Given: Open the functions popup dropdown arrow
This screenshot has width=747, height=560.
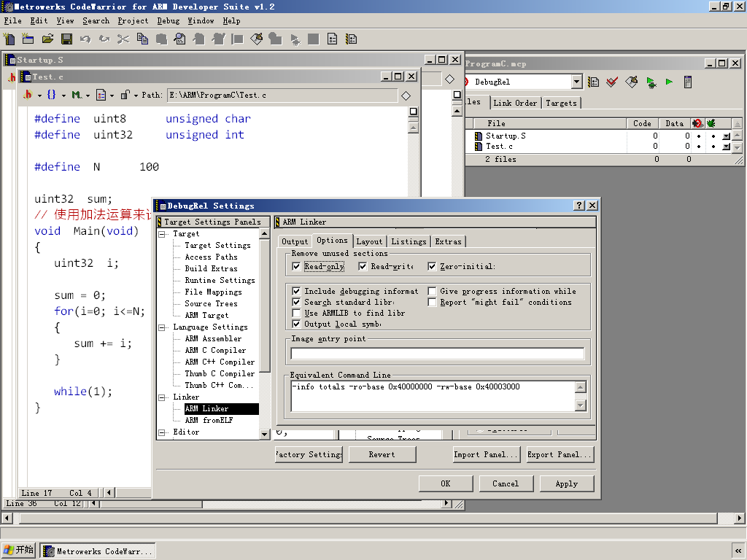Looking at the screenshot, I should [63, 96].
